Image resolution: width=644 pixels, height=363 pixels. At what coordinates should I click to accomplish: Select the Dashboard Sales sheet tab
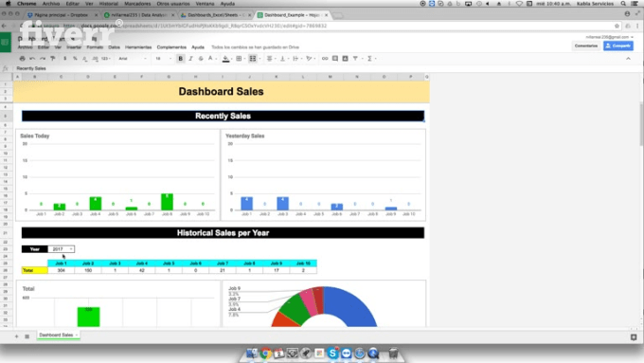(56, 336)
